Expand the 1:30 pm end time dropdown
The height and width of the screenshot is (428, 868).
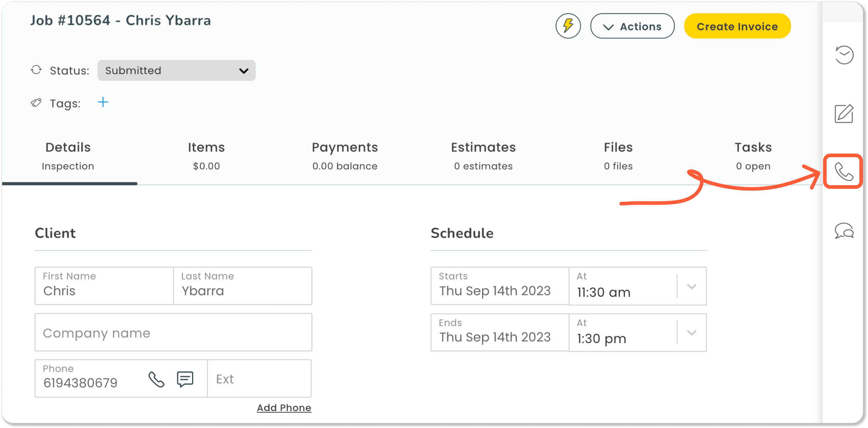(x=691, y=333)
